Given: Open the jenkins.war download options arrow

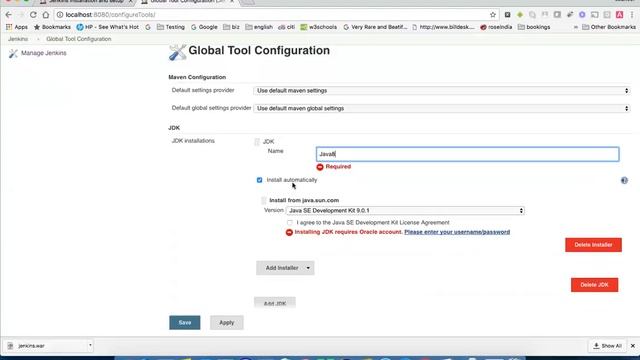Looking at the screenshot, I should click(x=90, y=346).
